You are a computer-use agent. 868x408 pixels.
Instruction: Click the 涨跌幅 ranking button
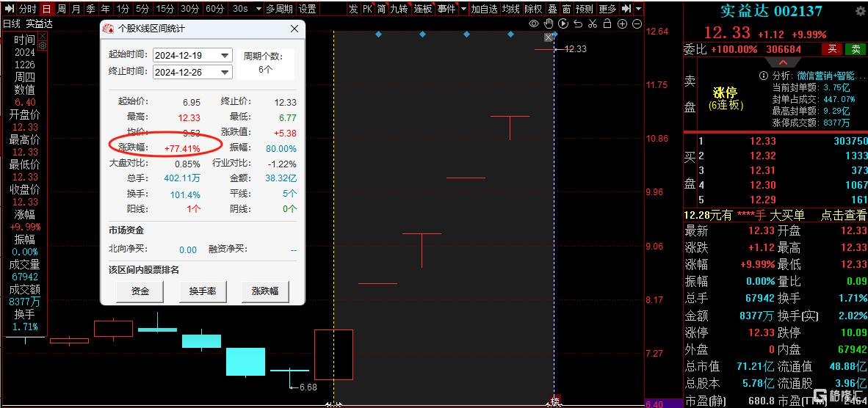(265, 291)
